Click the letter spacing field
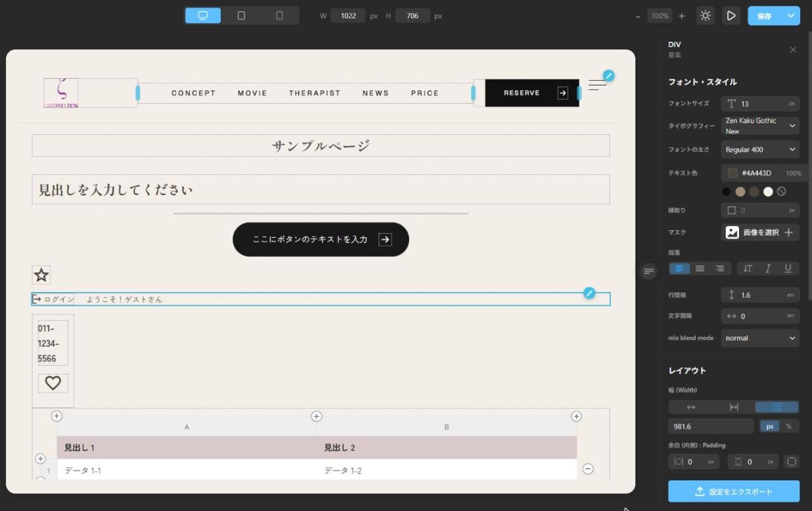The height and width of the screenshot is (511, 812). [x=760, y=316]
